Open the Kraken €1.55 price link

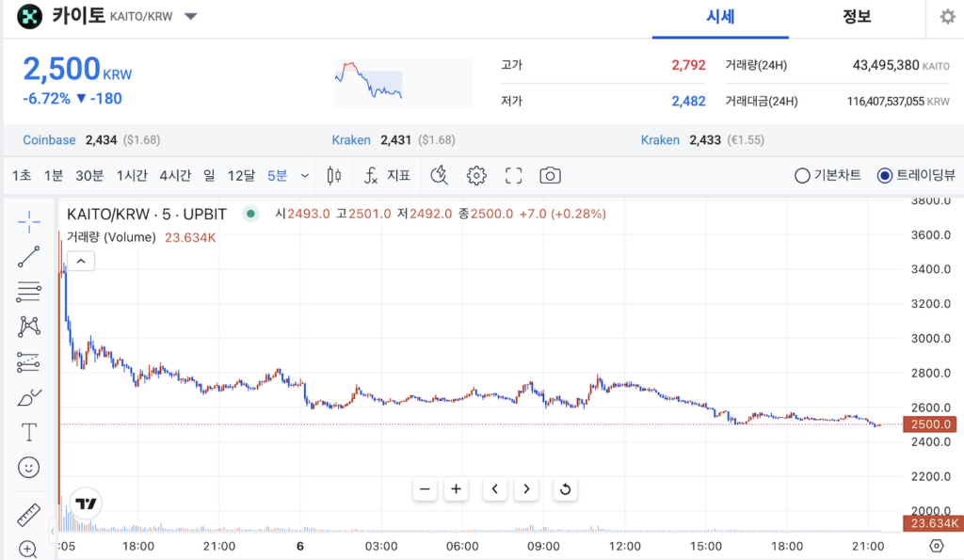tap(702, 140)
